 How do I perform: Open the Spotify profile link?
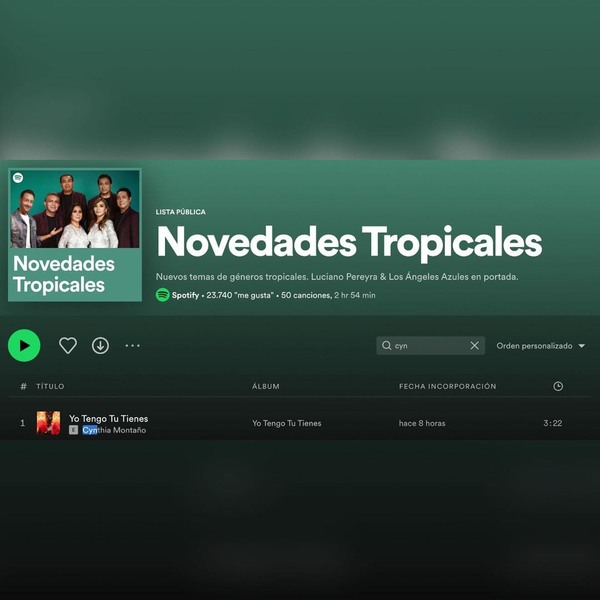185,295
